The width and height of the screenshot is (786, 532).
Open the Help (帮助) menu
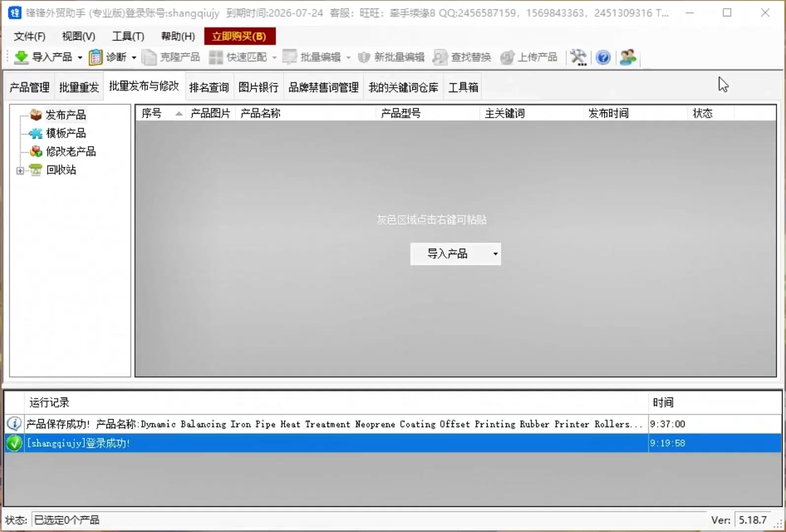tap(178, 36)
